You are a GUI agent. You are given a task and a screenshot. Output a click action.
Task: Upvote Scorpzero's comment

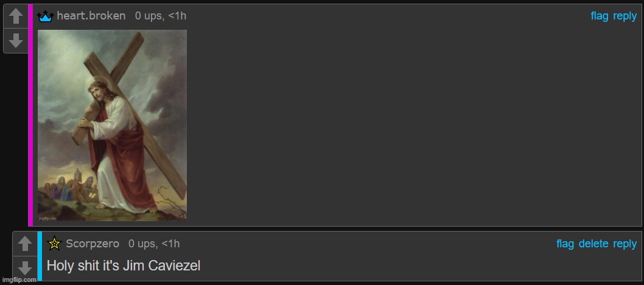pyautogui.click(x=24, y=244)
